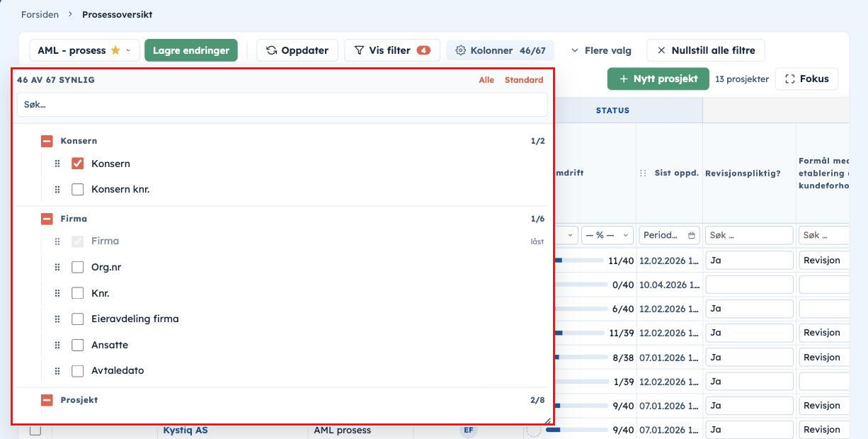Click the drag handle beside Ansatte
Screen dimensions: 868x439
pos(57,346)
